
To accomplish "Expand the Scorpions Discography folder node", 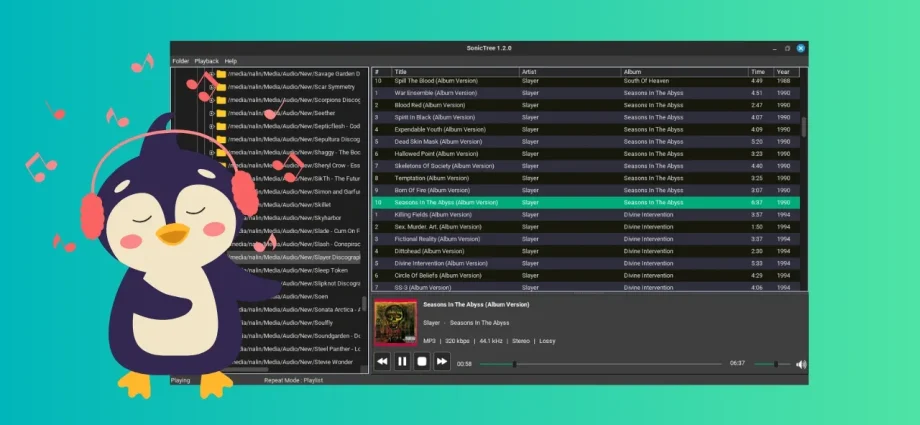I will [x=211, y=100].
